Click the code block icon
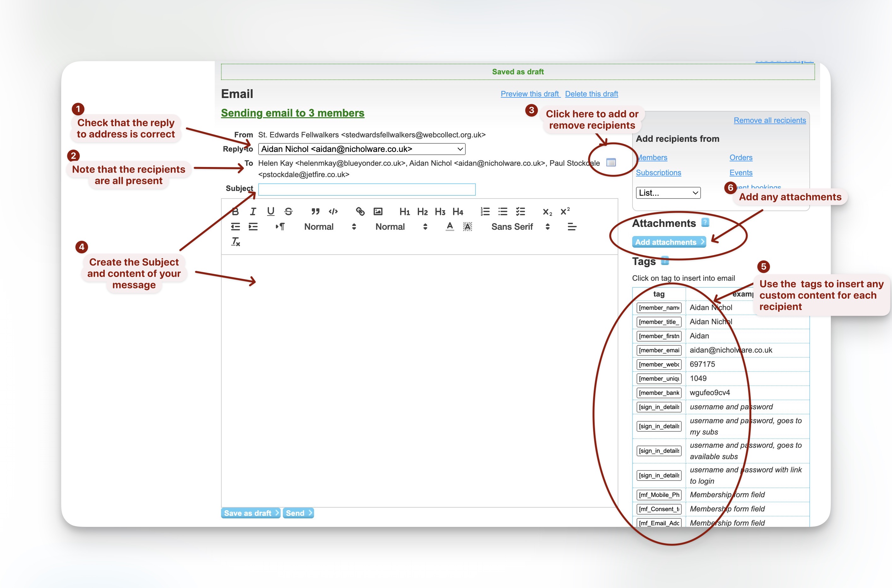Image resolution: width=892 pixels, height=588 pixels. (x=333, y=211)
